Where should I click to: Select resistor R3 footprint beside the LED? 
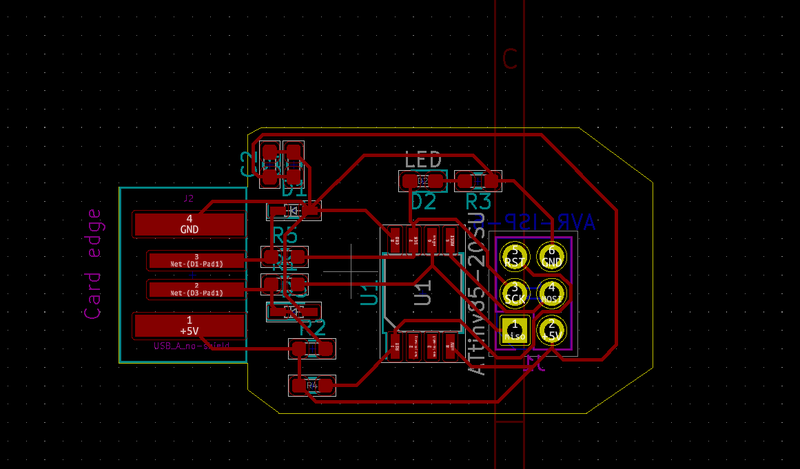point(478,181)
